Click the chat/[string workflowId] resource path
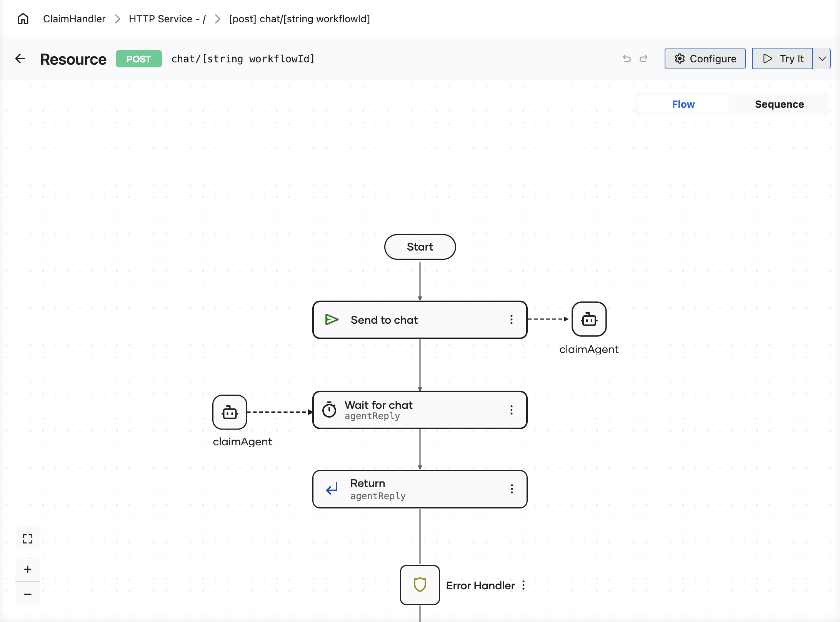This screenshot has height=622, width=840. (243, 59)
